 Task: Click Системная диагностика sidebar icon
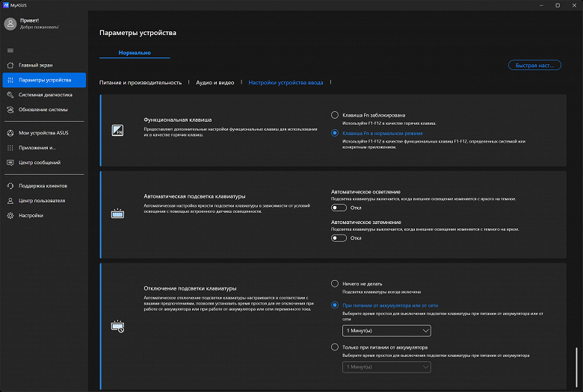tap(10, 95)
